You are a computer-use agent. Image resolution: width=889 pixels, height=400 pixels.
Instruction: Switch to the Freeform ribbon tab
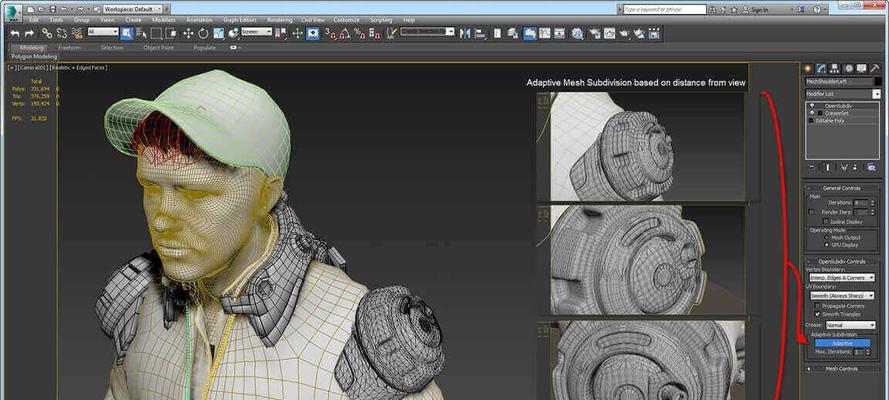point(70,48)
